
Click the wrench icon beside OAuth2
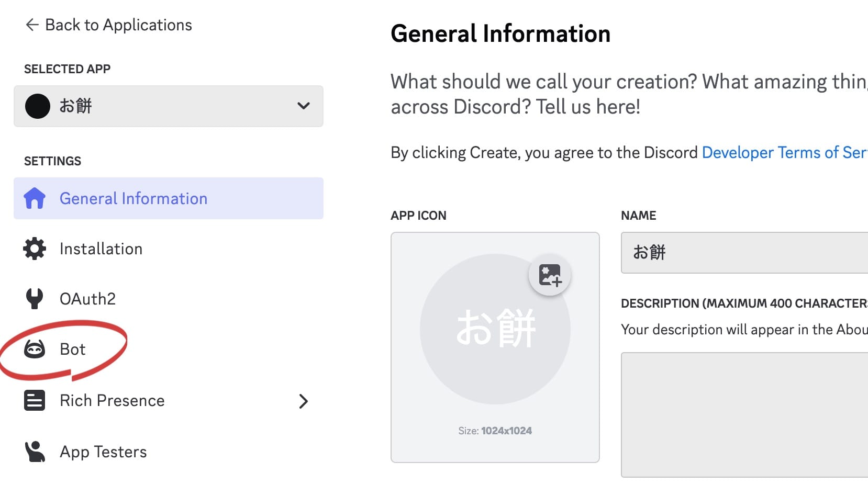[35, 299]
